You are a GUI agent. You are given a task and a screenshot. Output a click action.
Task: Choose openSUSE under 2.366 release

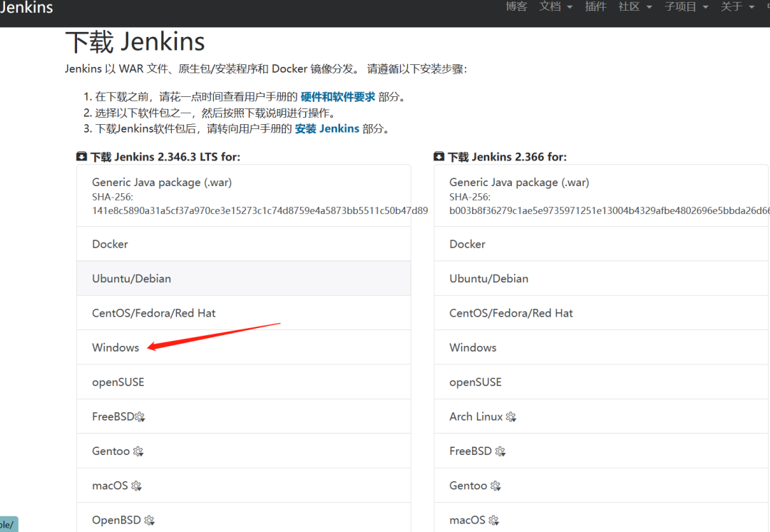point(602,382)
